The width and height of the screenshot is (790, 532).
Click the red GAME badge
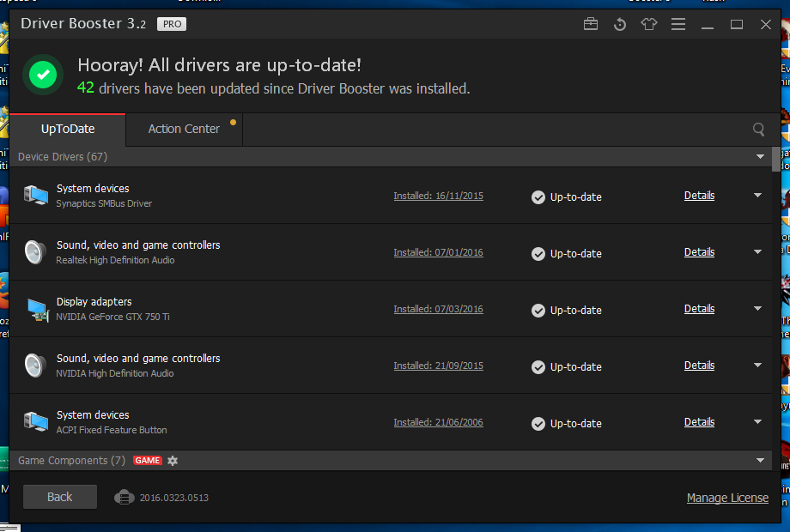click(x=147, y=461)
